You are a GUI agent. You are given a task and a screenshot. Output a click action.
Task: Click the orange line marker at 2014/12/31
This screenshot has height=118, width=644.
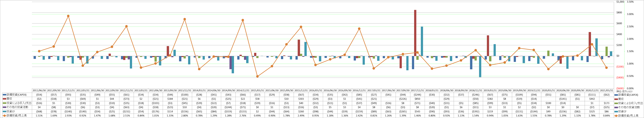[243, 20]
